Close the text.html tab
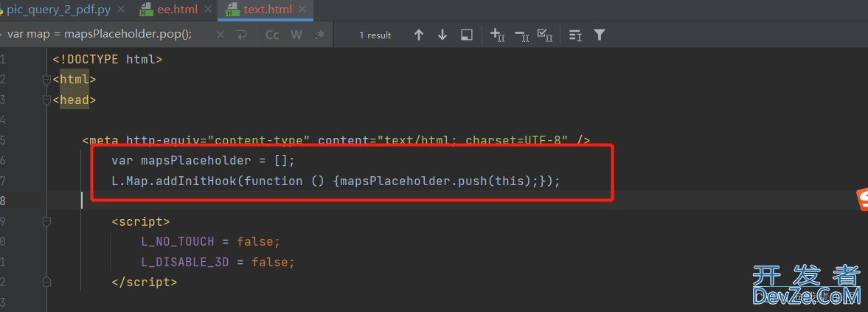This screenshot has width=868, height=312. pos(302,10)
